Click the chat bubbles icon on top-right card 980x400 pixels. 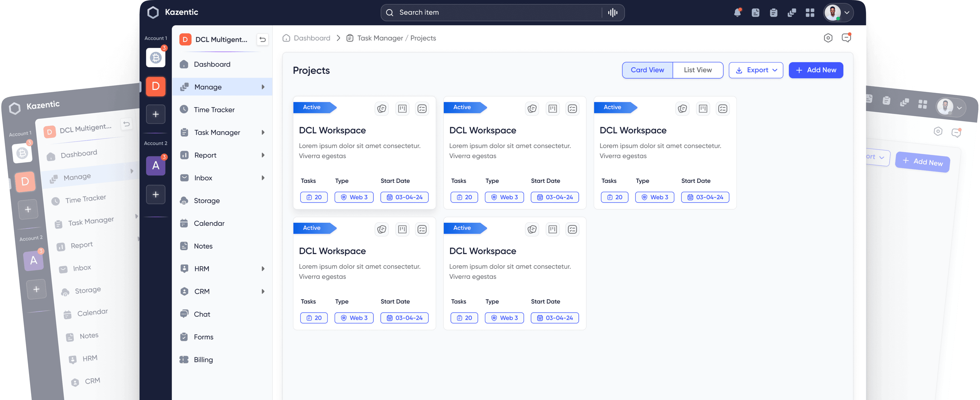[682, 109]
